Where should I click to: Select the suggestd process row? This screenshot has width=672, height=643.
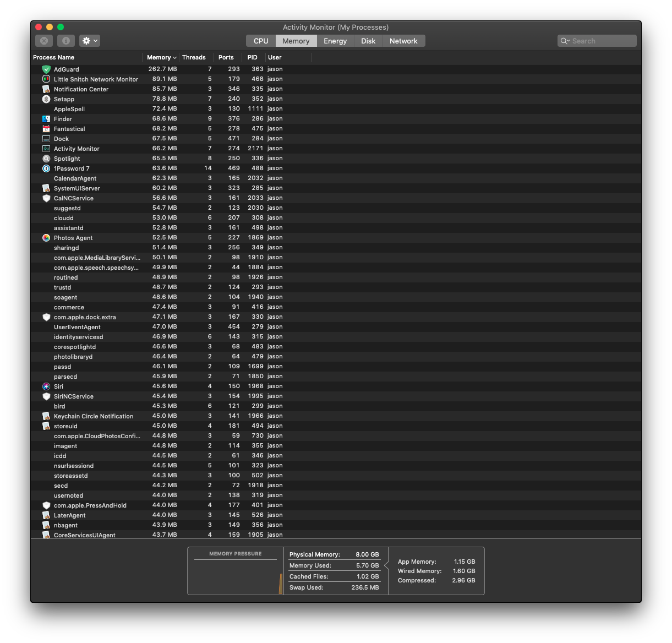(x=336, y=208)
